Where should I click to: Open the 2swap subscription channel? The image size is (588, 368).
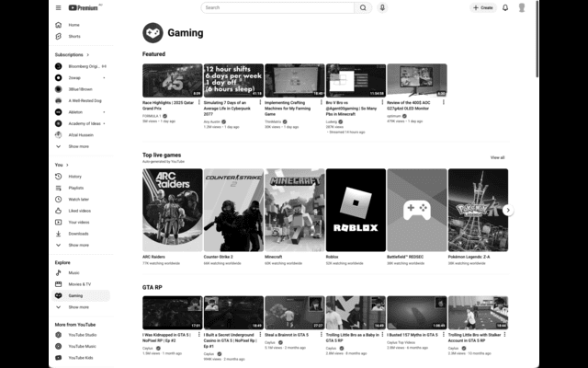click(x=82, y=77)
